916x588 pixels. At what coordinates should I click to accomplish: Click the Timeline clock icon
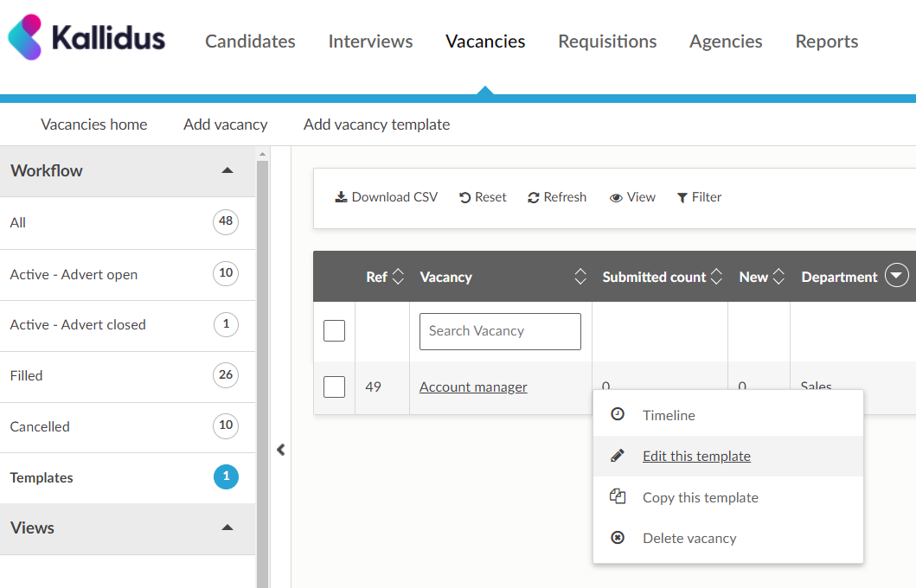618,415
